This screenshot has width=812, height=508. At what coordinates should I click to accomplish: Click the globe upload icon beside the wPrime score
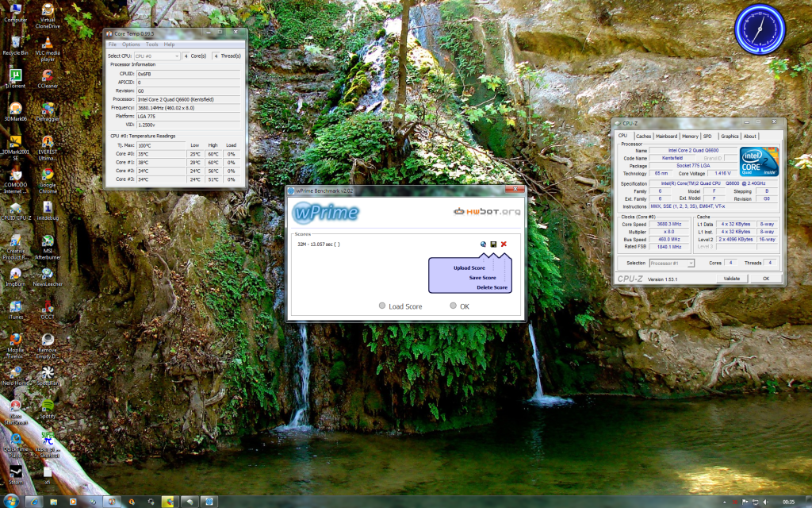pyautogui.click(x=483, y=244)
